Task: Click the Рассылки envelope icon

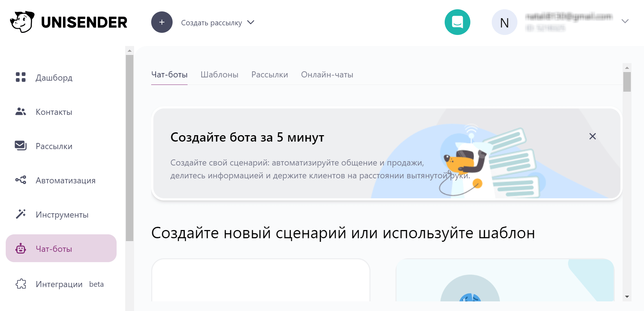Action: pyautogui.click(x=21, y=146)
